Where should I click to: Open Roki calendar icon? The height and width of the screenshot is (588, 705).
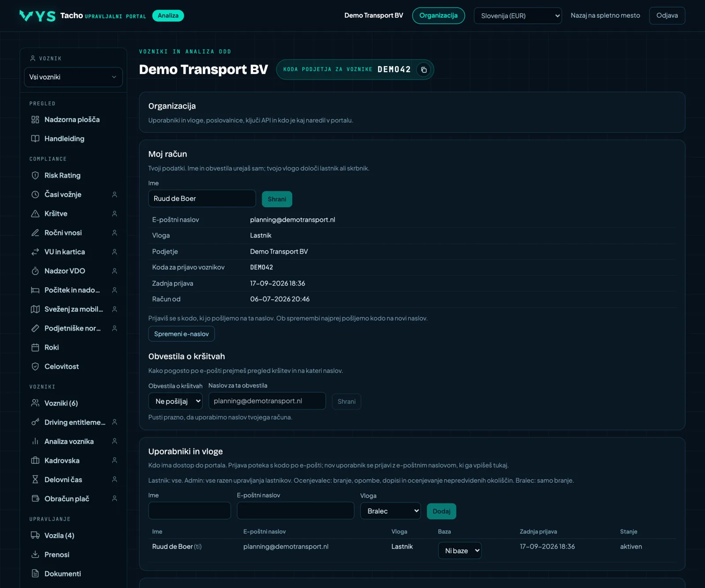(x=35, y=347)
